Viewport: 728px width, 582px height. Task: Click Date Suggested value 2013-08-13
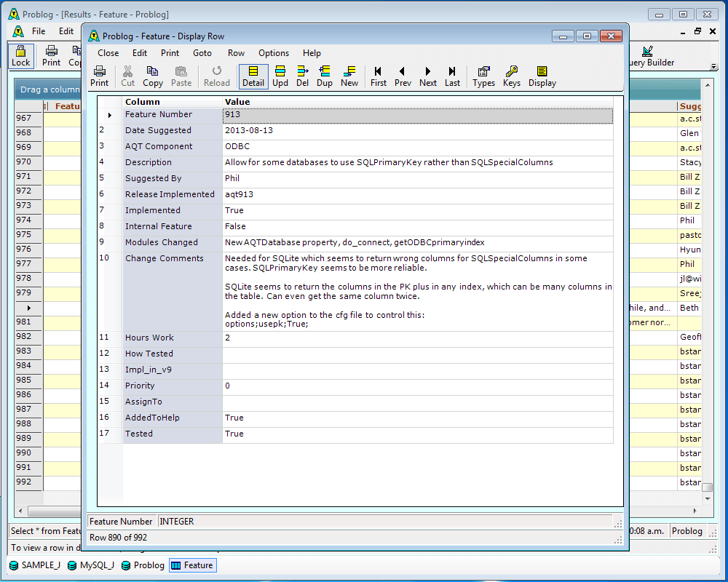pos(417,131)
